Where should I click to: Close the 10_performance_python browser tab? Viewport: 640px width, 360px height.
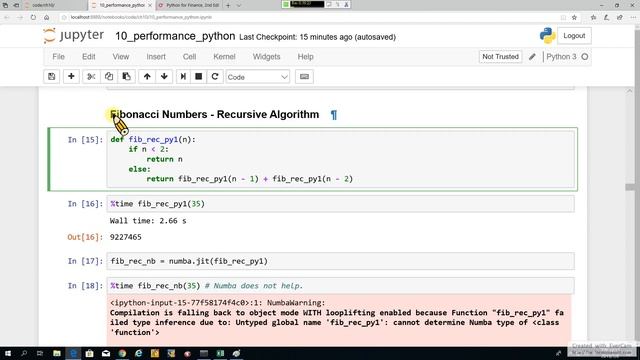click(150, 5)
